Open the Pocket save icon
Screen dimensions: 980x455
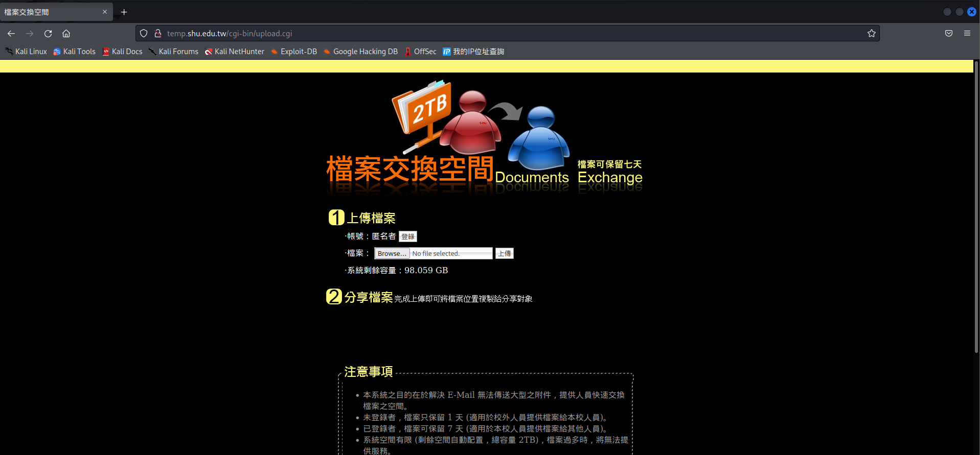[949, 34]
